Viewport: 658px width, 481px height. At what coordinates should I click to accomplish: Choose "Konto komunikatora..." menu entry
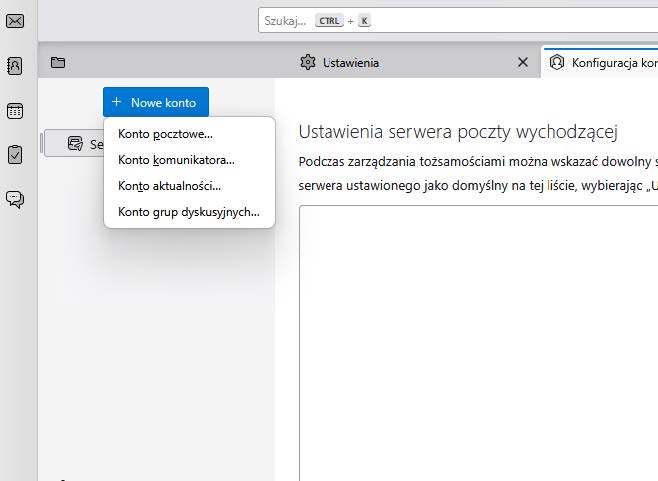(x=176, y=160)
